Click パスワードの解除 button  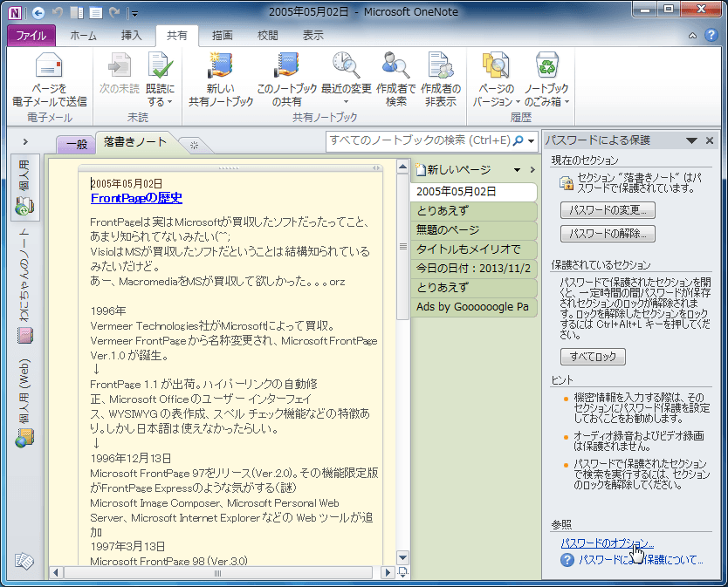[608, 234]
